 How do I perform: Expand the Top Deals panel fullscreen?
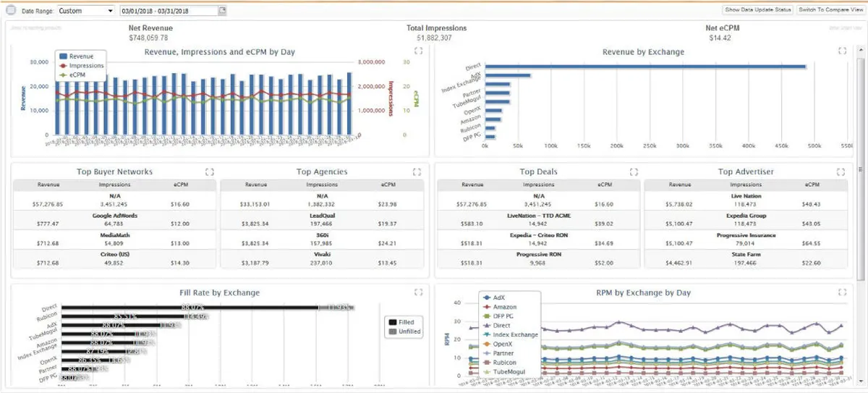click(x=634, y=172)
